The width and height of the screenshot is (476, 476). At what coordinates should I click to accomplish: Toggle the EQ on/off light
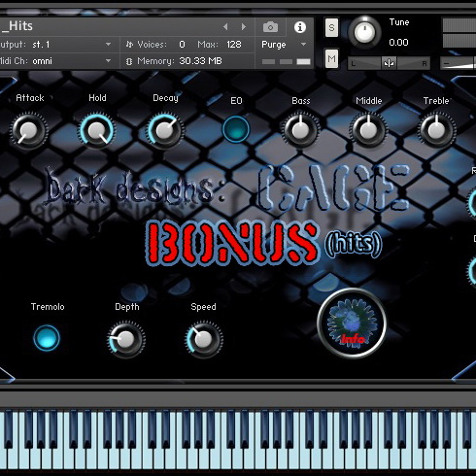[236, 129]
